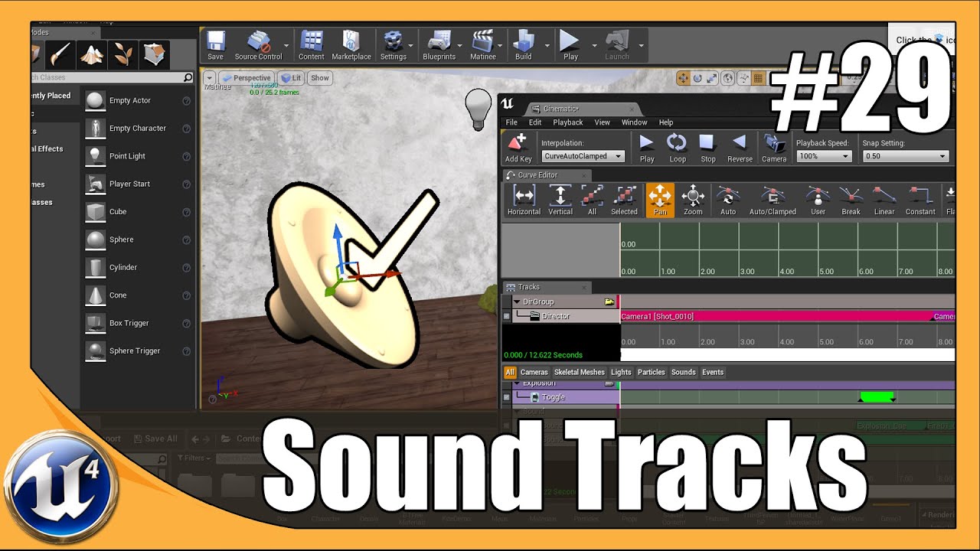The width and height of the screenshot is (980, 551).
Task: Open the Settings gear icon
Action: [x=393, y=45]
